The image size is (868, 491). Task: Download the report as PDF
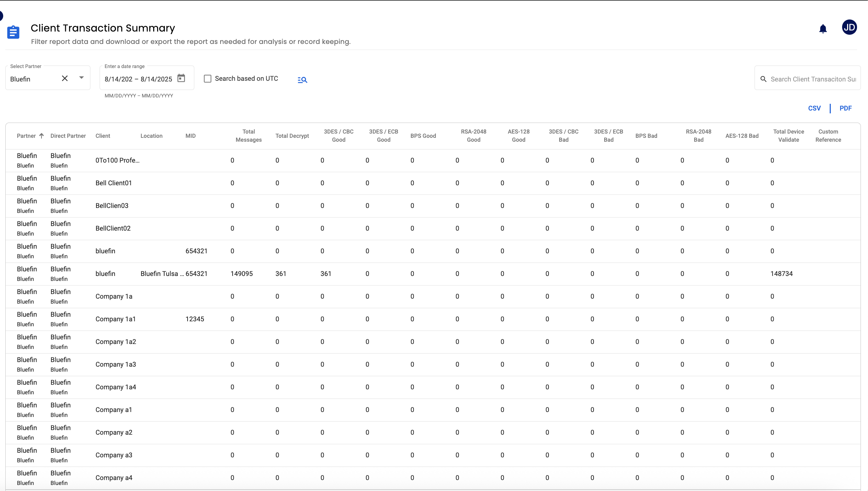(845, 108)
